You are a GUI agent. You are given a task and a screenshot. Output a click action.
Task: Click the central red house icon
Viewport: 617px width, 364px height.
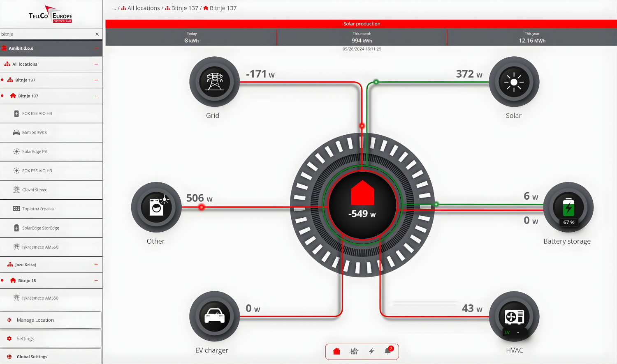click(362, 193)
